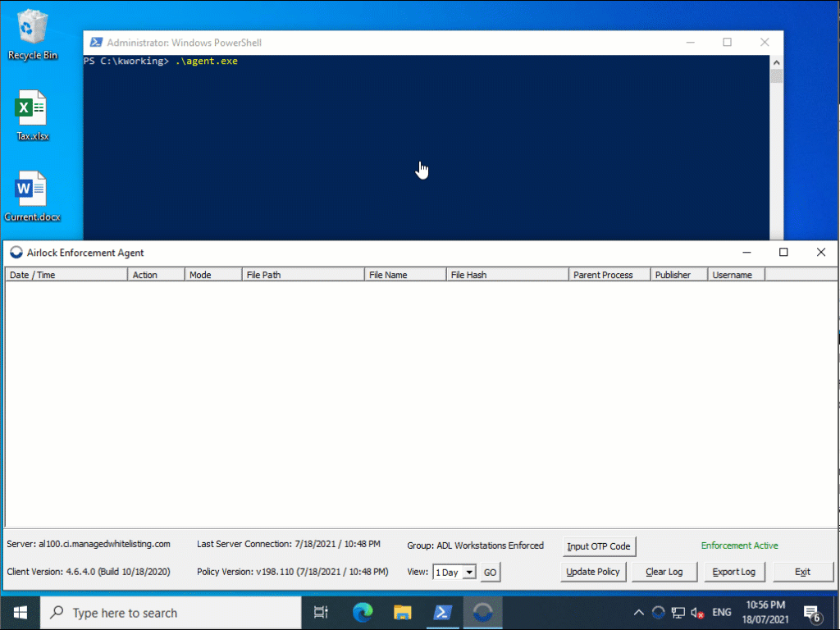This screenshot has width=840, height=630.
Task: Click the GO button
Action: [491, 572]
